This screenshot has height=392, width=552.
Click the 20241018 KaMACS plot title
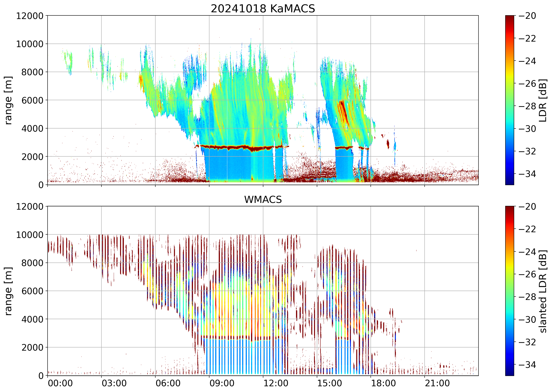(263, 9)
